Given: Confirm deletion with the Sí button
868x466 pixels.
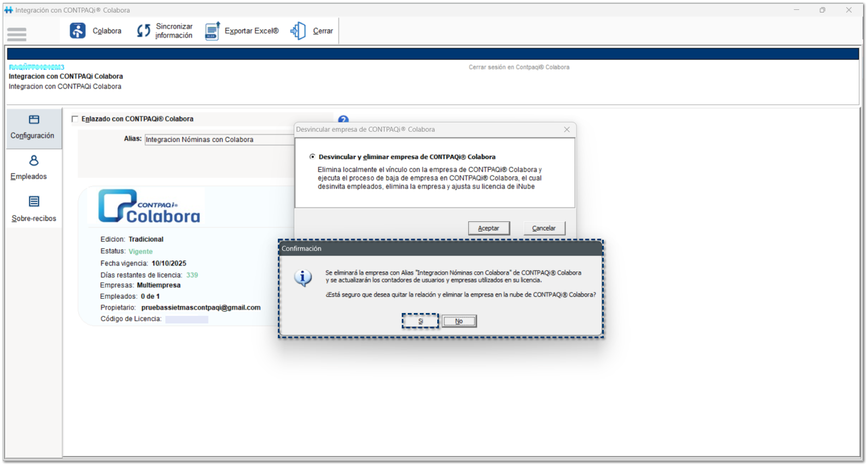Looking at the screenshot, I should tap(420, 321).
